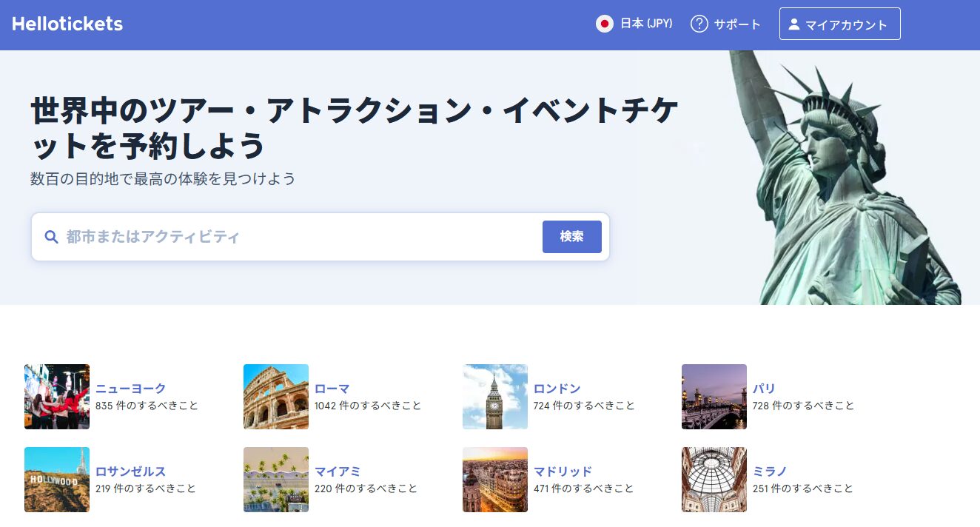Viewport: 980px width, 527px height.
Task: Click the search magnifier icon
Action: pyautogui.click(x=51, y=237)
